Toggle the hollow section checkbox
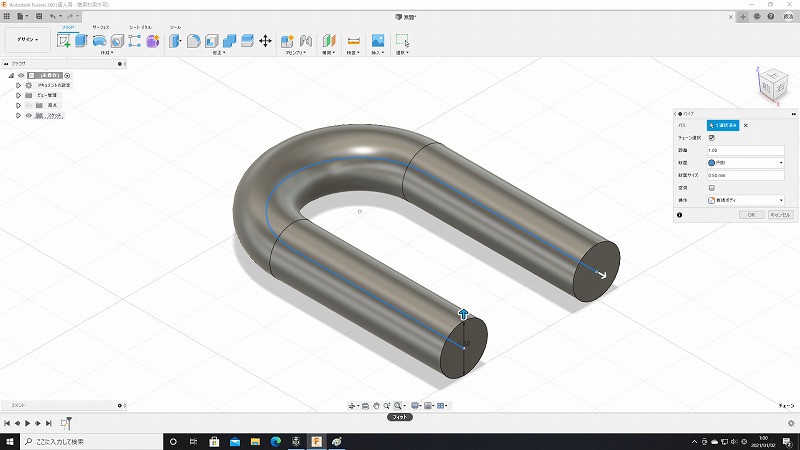 [711, 187]
